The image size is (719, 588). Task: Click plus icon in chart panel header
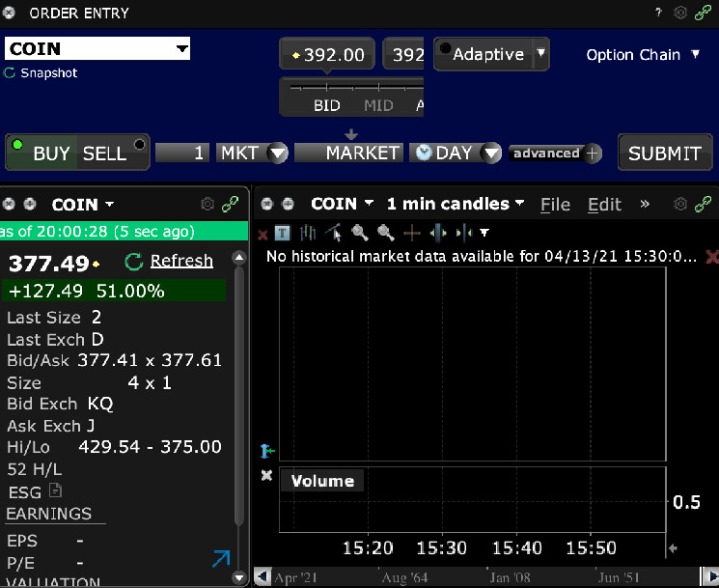288,204
